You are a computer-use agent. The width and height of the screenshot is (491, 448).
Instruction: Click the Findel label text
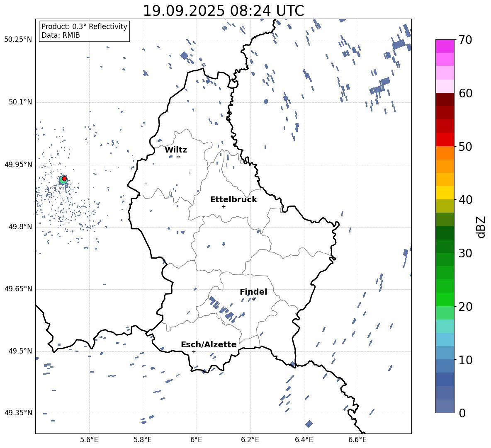[253, 292]
